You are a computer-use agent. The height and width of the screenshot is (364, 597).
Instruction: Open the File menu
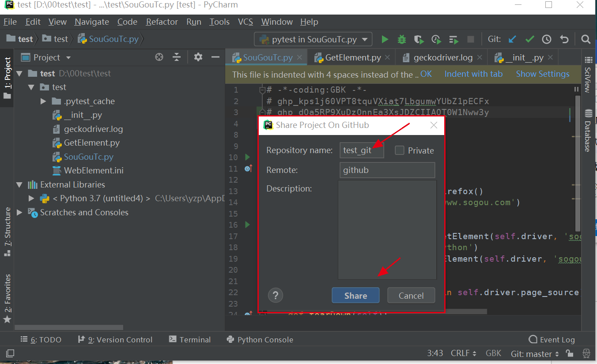(x=10, y=22)
